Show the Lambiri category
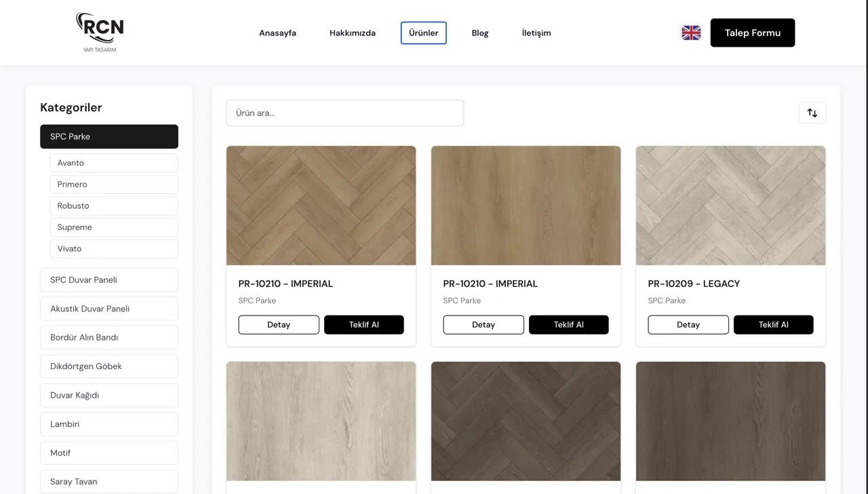 [x=109, y=424]
